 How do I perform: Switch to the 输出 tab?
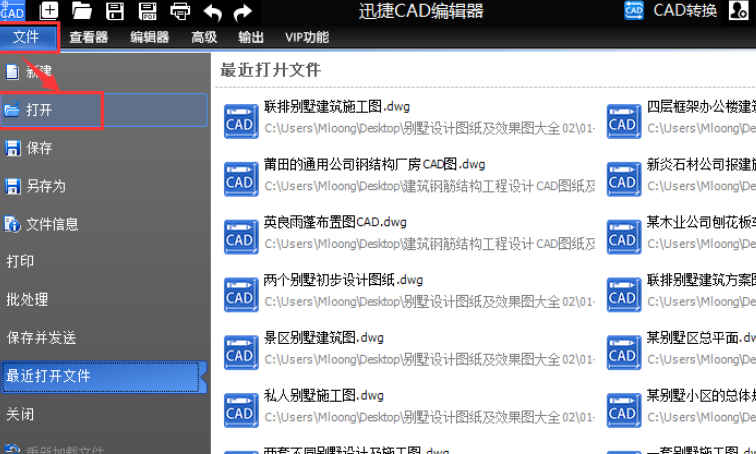point(251,37)
